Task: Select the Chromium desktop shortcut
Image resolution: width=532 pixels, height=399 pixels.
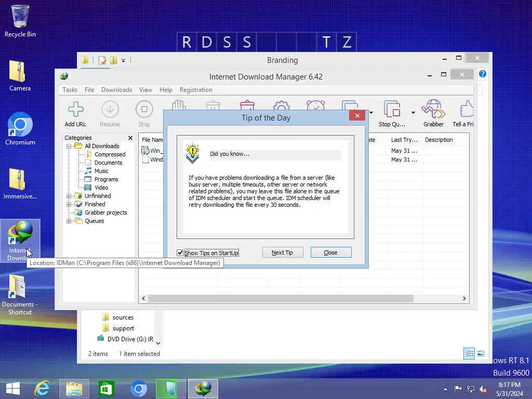Action: [x=20, y=129]
